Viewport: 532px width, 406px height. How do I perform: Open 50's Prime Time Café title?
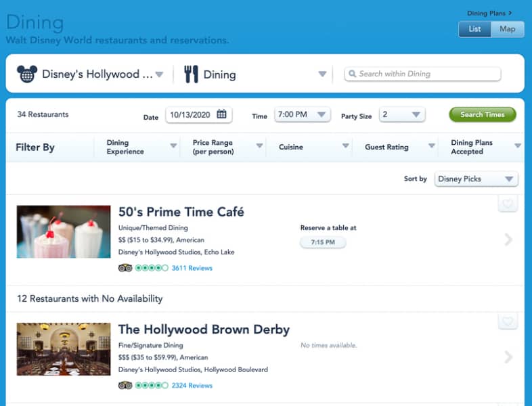pos(181,212)
